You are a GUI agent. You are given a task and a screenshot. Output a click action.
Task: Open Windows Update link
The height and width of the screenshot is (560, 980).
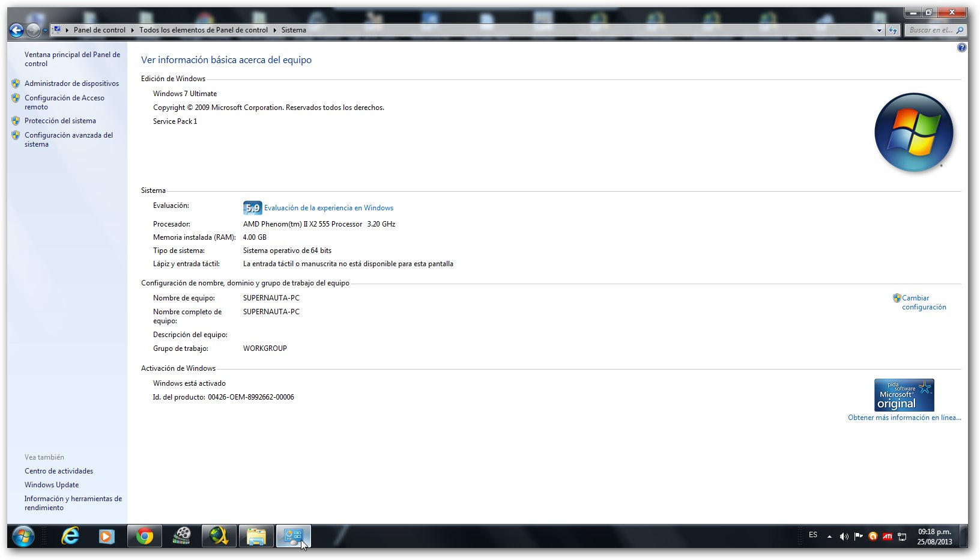(x=52, y=485)
